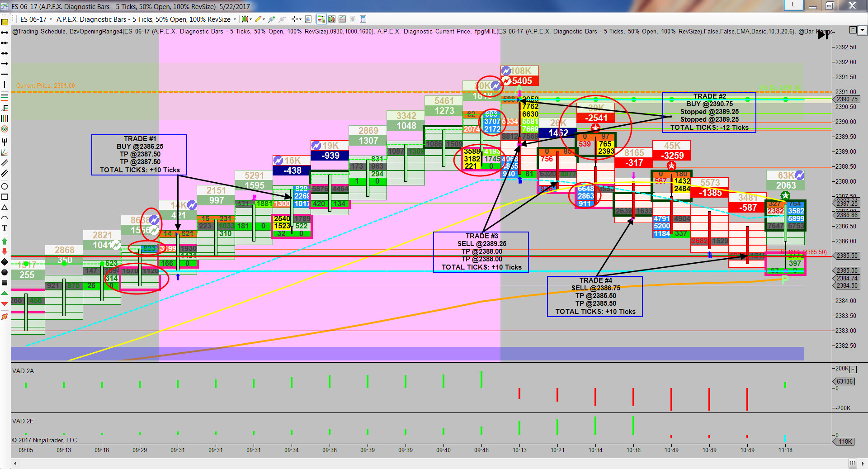Select the Fibonacci circle tool

click(x=5, y=129)
